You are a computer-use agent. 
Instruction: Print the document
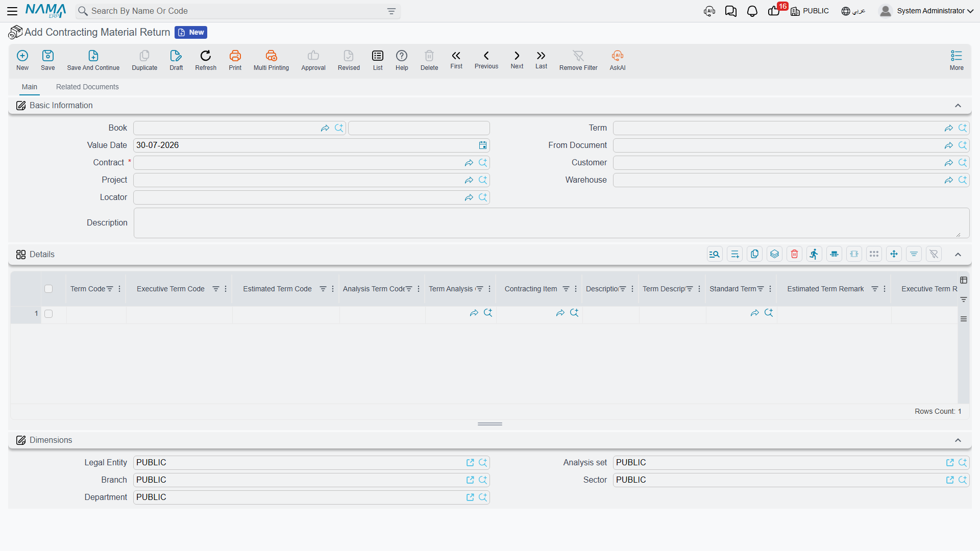(235, 60)
